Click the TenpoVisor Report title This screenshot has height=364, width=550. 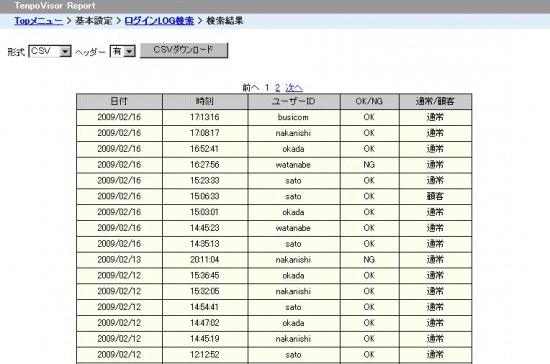pos(55,6)
